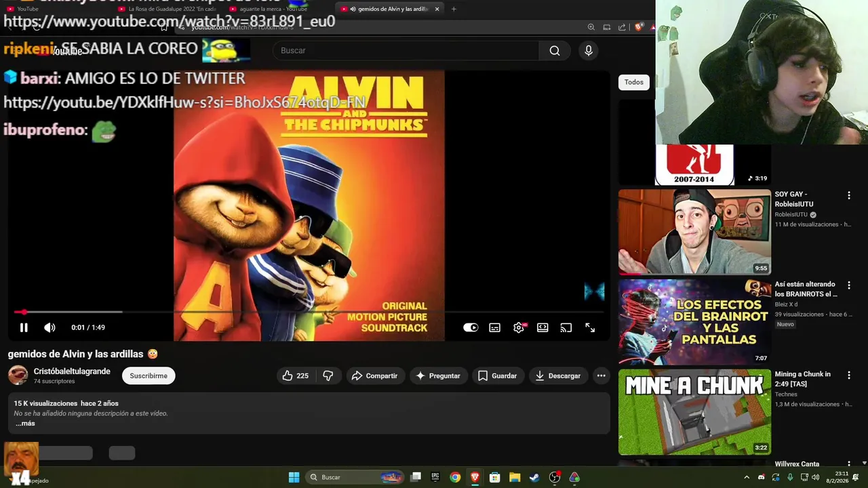This screenshot has height=488, width=868.
Task: Open Brave browser from the taskbar
Action: pyautogui.click(x=475, y=477)
